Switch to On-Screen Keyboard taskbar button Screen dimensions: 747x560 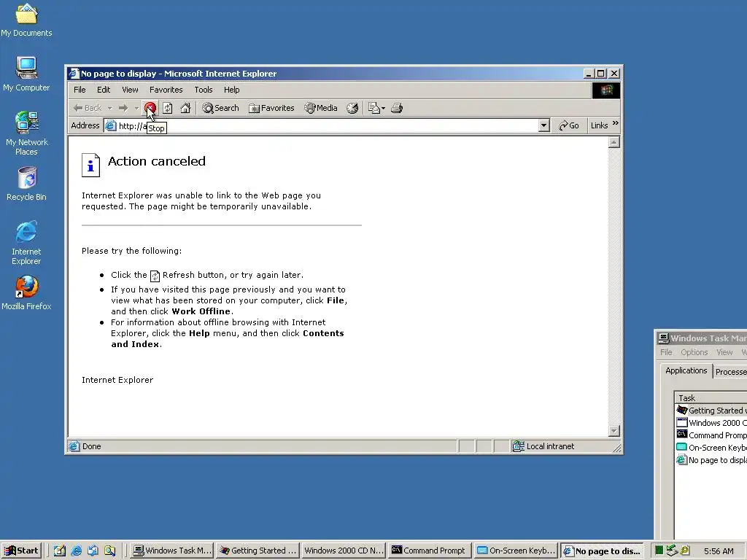516,551
